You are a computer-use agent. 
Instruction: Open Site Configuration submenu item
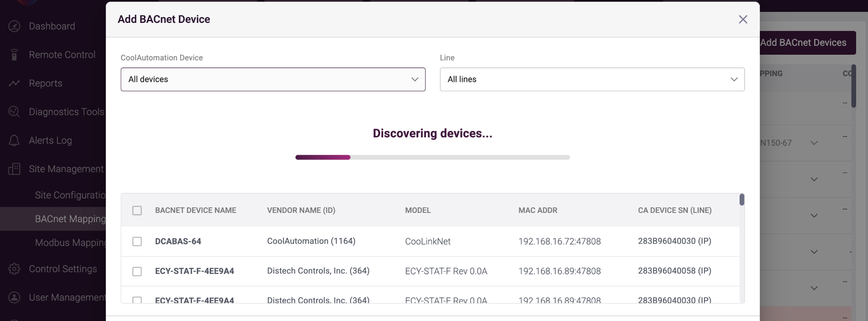click(70, 195)
